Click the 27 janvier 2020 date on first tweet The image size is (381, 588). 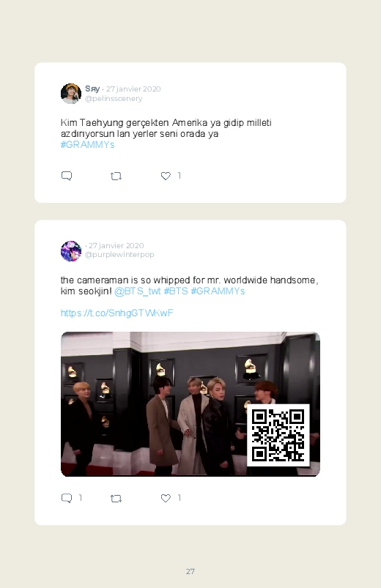coord(133,89)
